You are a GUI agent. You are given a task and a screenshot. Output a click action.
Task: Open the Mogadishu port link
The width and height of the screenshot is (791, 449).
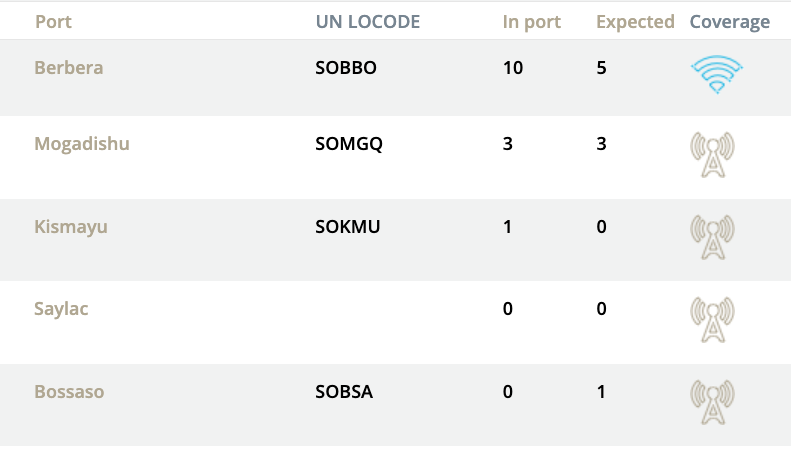tap(82, 144)
